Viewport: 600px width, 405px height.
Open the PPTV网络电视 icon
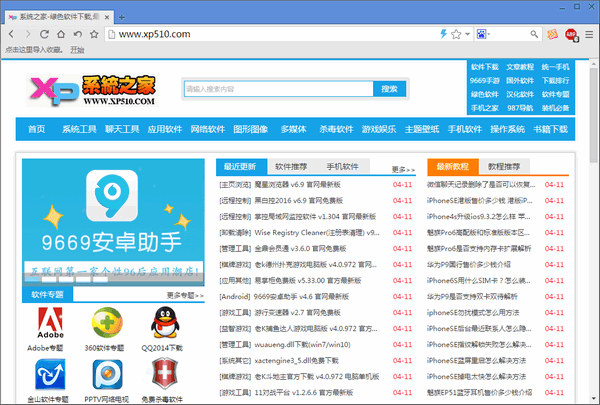point(108,374)
